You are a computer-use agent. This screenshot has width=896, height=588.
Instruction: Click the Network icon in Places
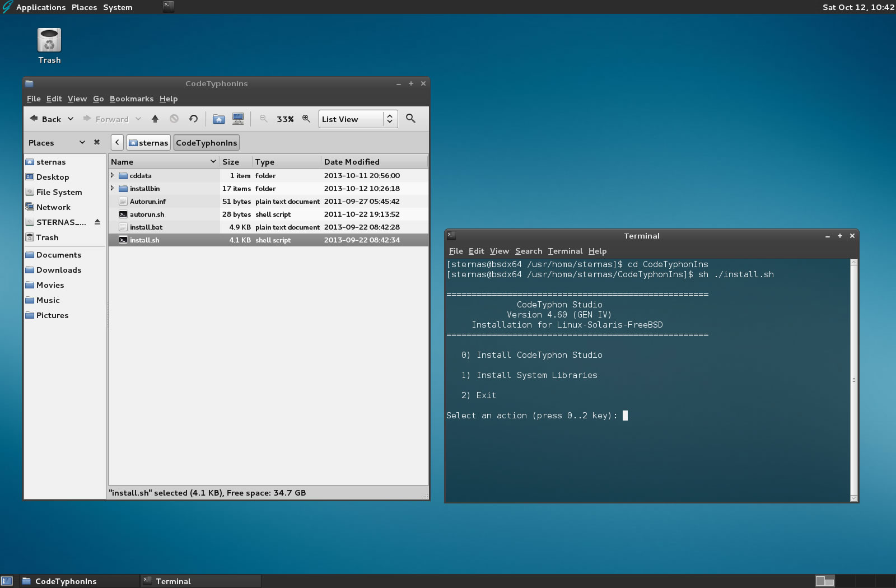coord(30,207)
